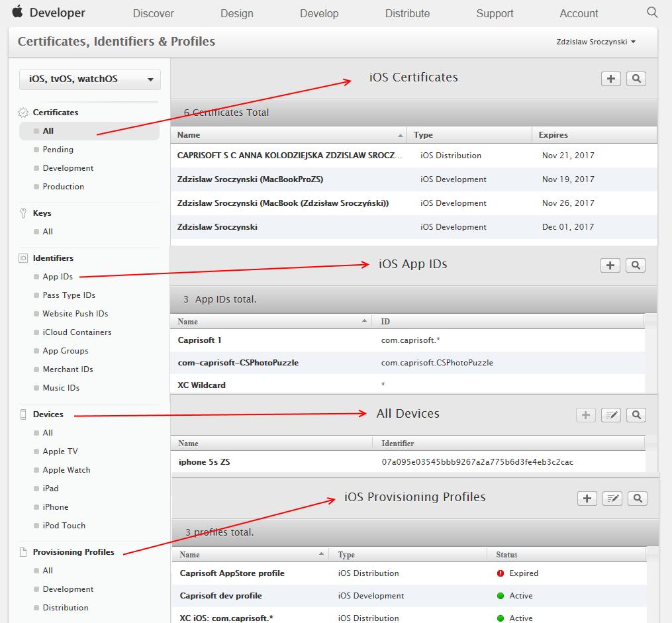Sort certificates by Type column header

[x=469, y=135]
